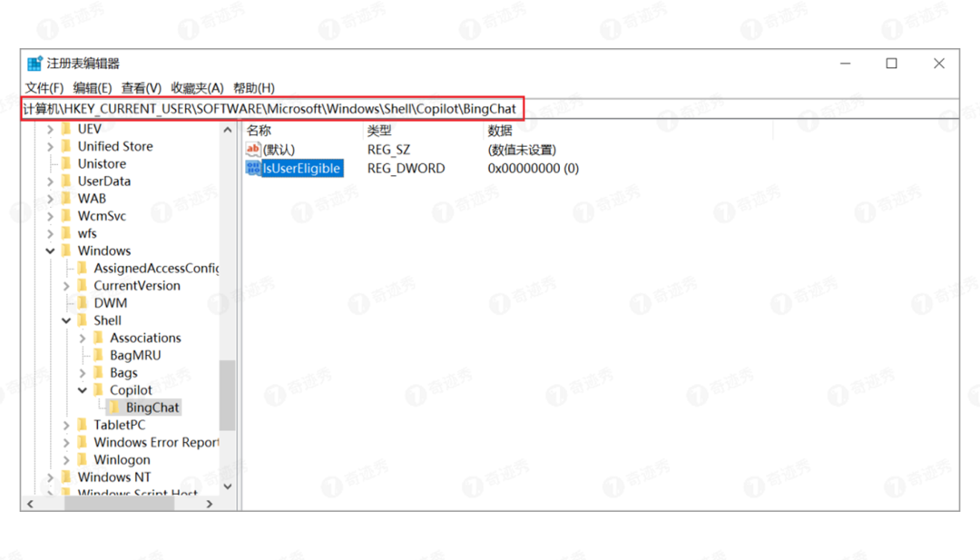Screen dimensions: 980x560
Task: Select the Windows NT folder icon
Action: click(67, 476)
